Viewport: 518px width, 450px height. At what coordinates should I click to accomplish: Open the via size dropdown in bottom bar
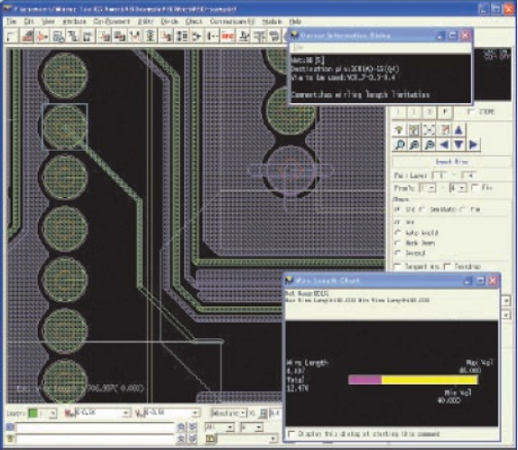[x=172, y=413]
